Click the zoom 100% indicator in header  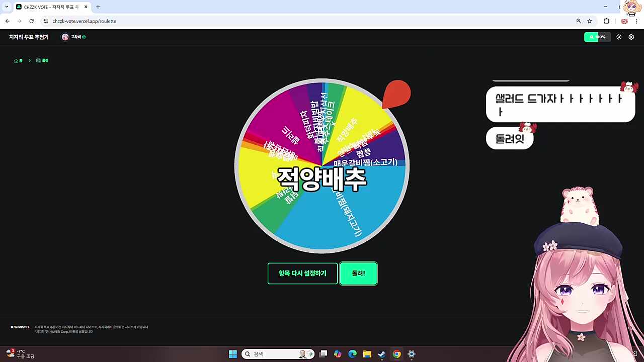597,37
